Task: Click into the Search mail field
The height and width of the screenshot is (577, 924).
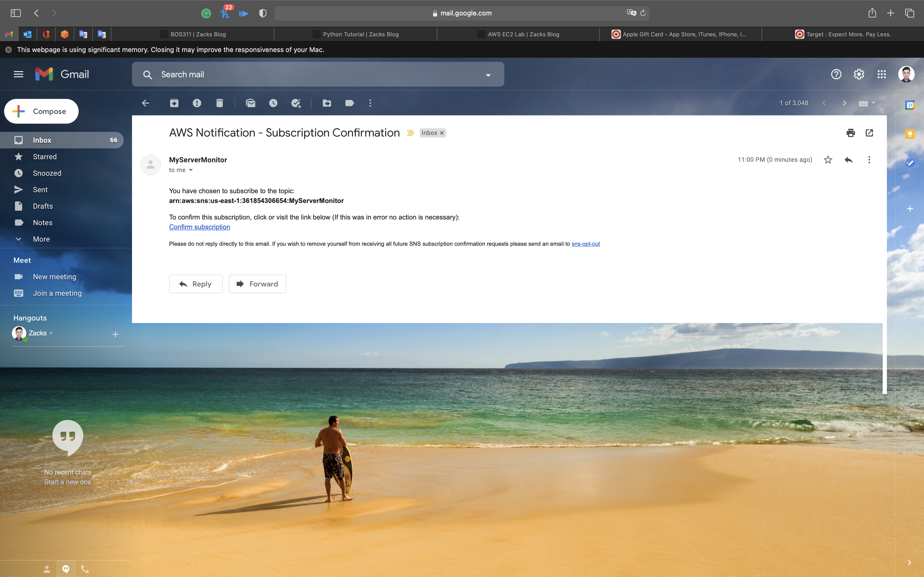Action: point(306,74)
